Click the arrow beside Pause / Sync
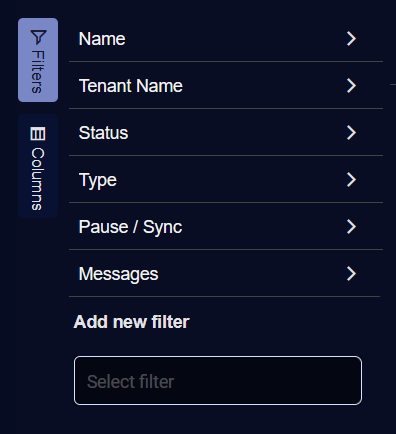This screenshot has height=434, width=396. point(351,227)
